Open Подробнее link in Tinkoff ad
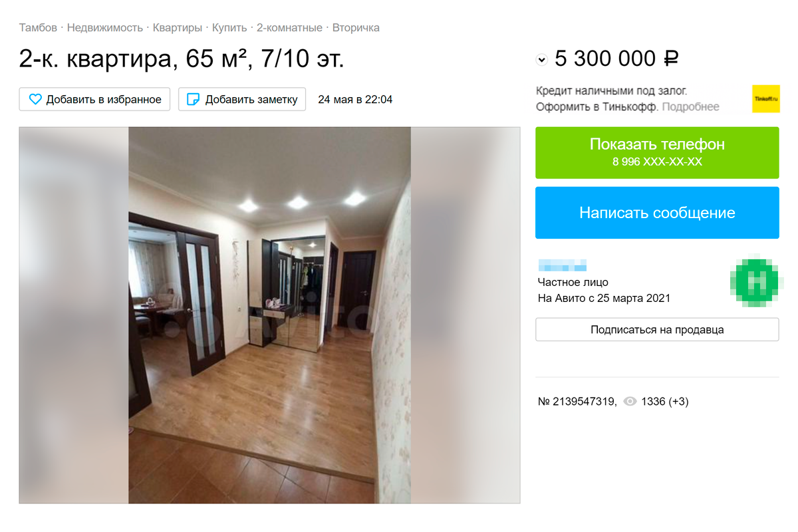The height and width of the screenshot is (532, 798). (690, 106)
